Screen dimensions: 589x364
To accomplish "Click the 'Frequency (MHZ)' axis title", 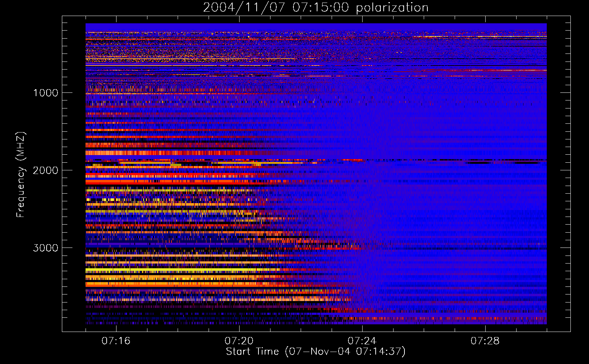I will (21, 175).
